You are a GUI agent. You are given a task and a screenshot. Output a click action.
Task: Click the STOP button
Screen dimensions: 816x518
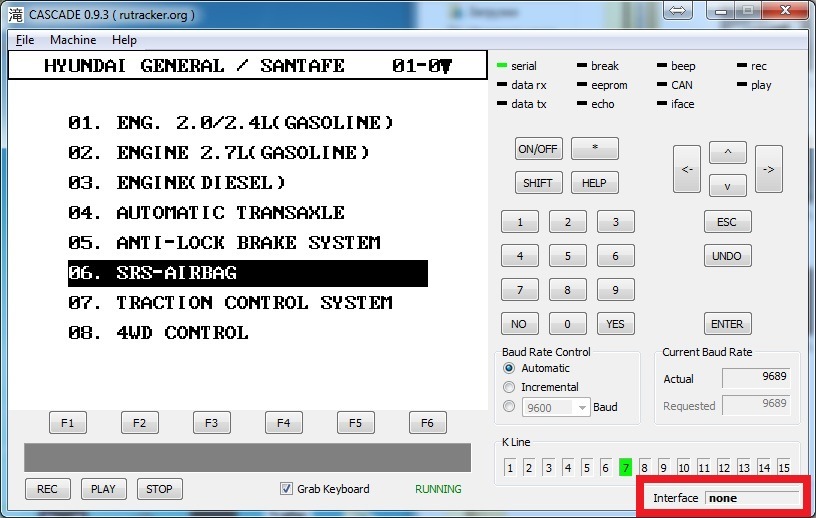[159, 489]
